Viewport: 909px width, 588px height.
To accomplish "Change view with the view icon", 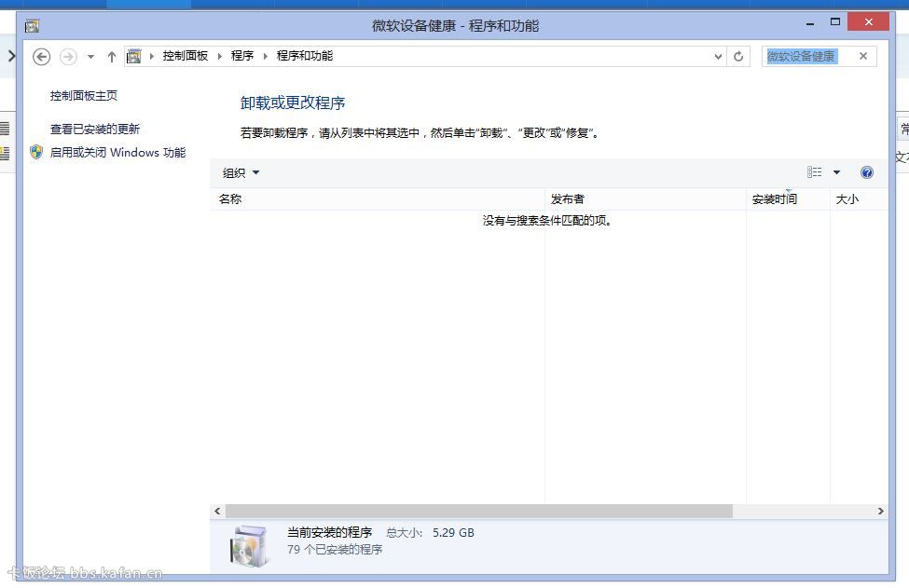I will pos(815,172).
